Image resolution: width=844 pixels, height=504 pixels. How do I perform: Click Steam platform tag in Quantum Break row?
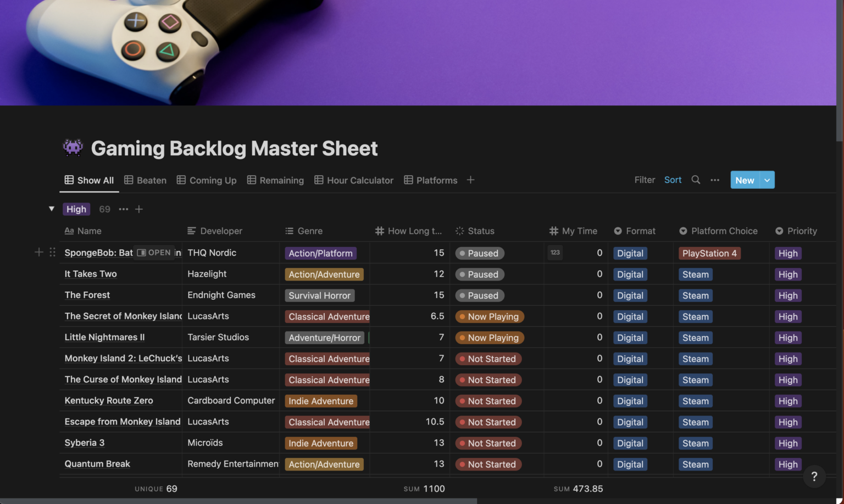tap(695, 464)
